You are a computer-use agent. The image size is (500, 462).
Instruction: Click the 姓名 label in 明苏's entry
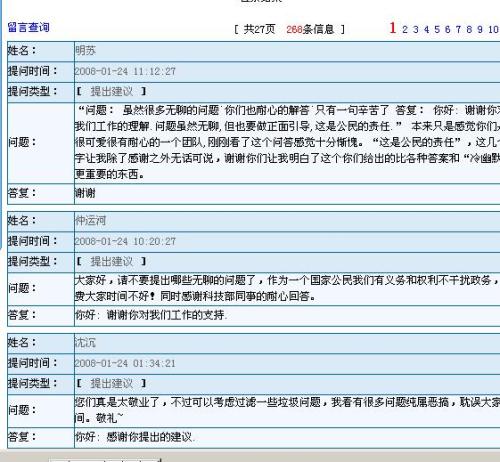coord(21,51)
